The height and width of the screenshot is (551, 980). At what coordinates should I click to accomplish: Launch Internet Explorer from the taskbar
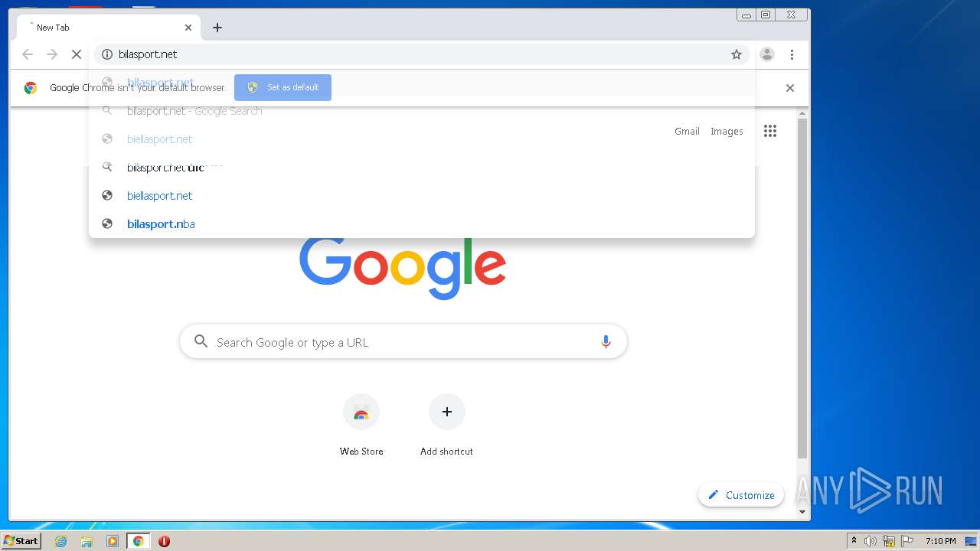point(60,541)
